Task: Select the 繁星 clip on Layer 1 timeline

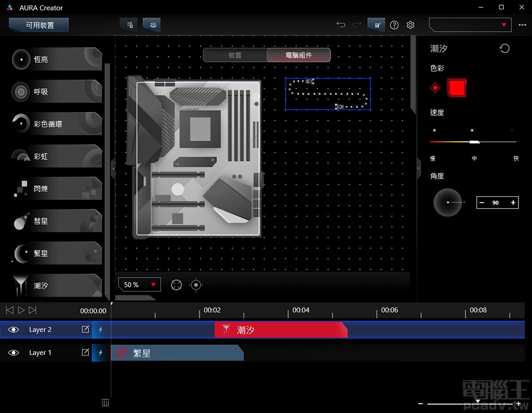Action: click(177, 353)
